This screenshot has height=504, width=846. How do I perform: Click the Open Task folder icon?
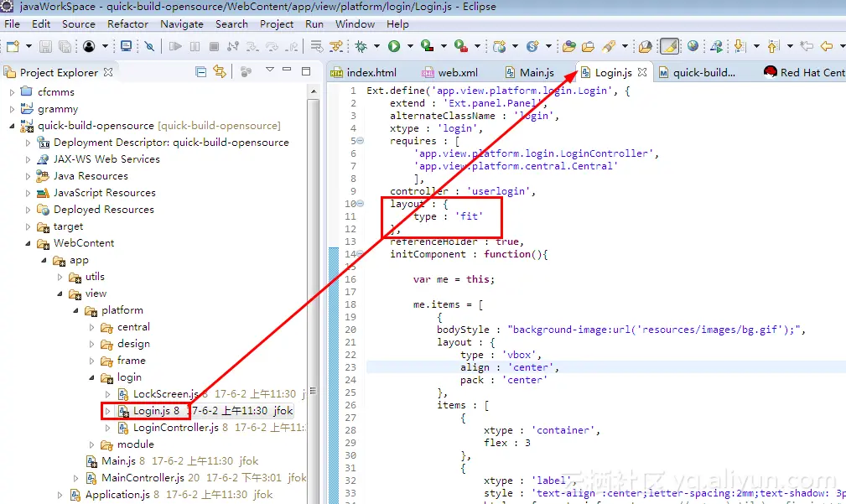pyautogui.click(x=588, y=46)
